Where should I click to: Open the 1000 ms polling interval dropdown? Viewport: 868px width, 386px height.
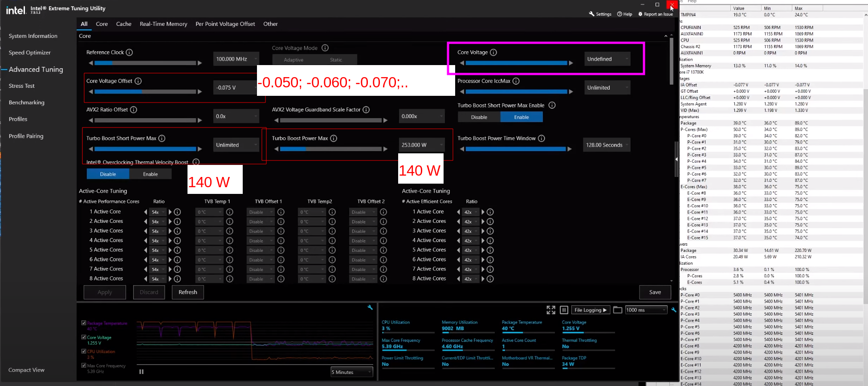(x=646, y=310)
